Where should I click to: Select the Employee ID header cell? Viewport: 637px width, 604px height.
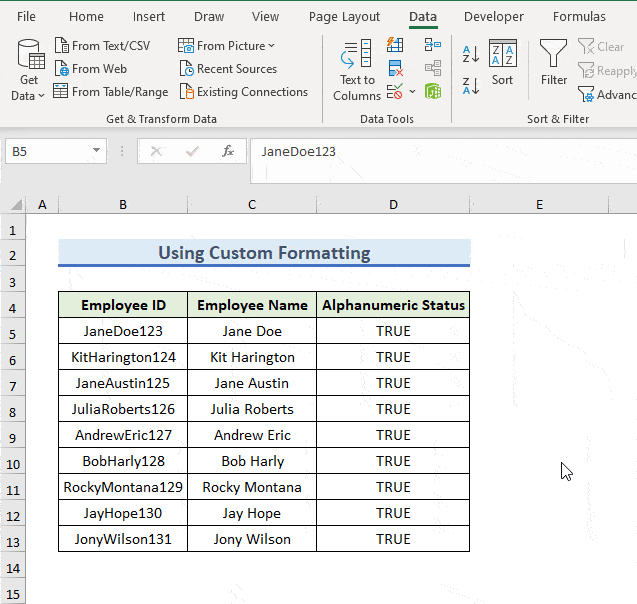coord(123,305)
